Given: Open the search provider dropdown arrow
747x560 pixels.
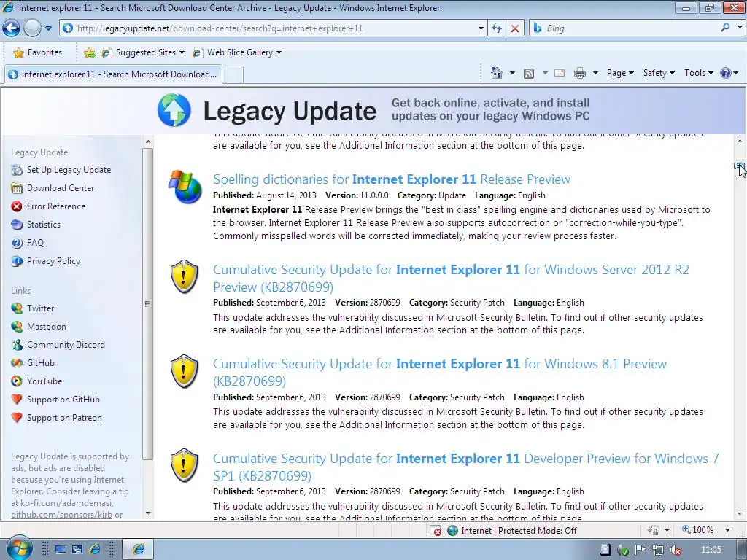Looking at the screenshot, I should click(740, 28).
